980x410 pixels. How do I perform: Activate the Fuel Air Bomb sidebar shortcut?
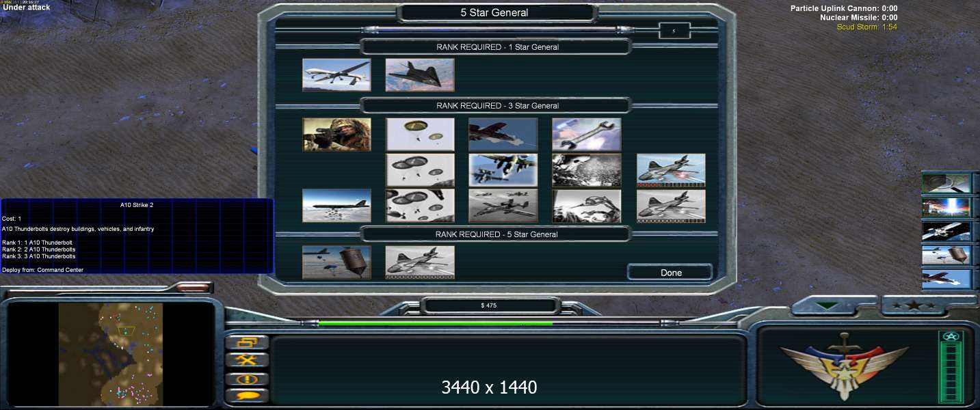[x=946, y=255]
